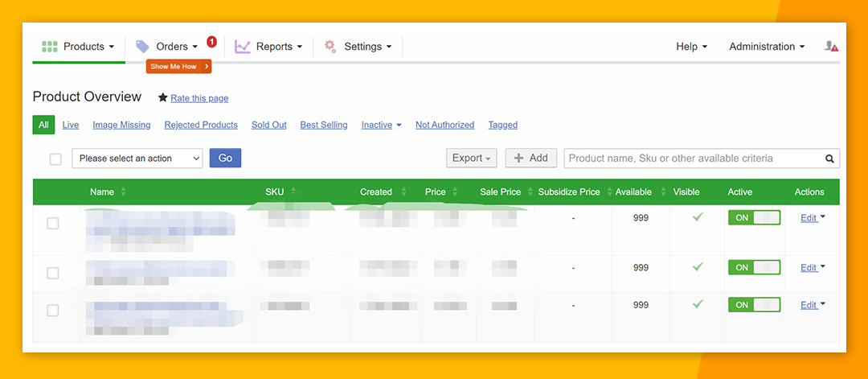
Task: Sort by Name column arrows
Action: [x=123, y=192]
